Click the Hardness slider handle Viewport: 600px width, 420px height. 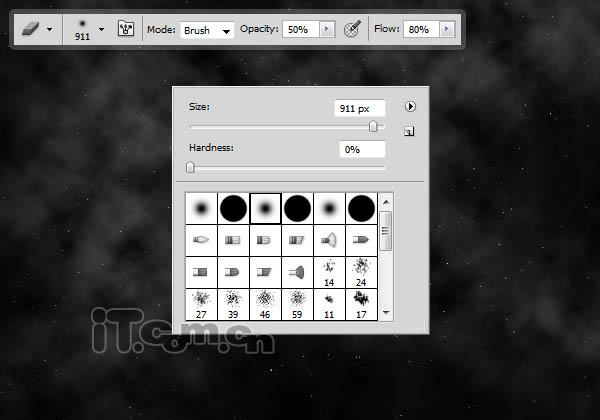[190, 167]
